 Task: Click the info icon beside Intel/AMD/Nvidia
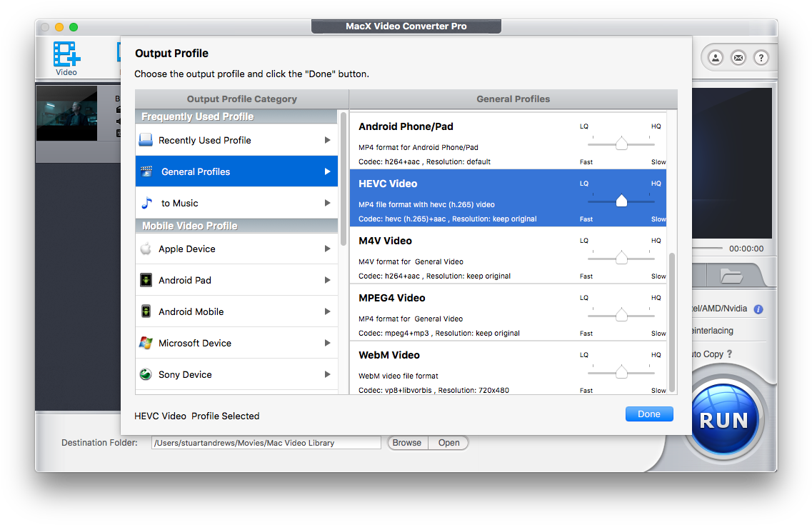tap(758, 309)
